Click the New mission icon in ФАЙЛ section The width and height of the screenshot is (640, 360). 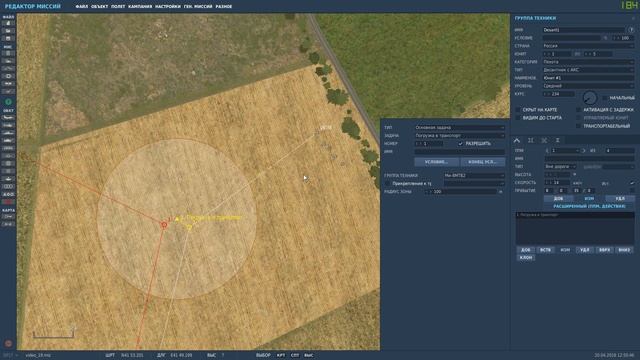point(8,23)
